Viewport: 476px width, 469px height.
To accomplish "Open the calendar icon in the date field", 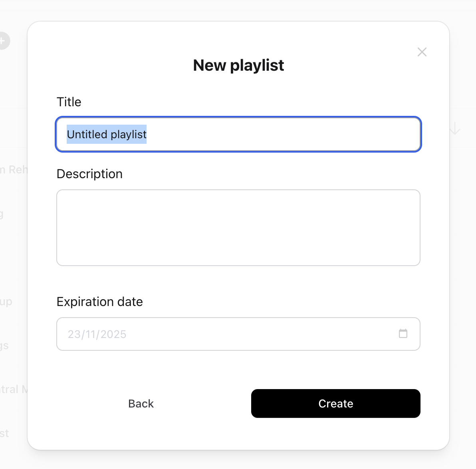I will [x=403, y=334].
